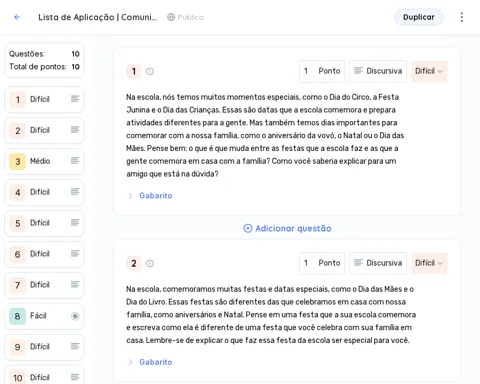Click the lines icon in sidebar row 5
This screenshot has height=384, width=480.
75,223
